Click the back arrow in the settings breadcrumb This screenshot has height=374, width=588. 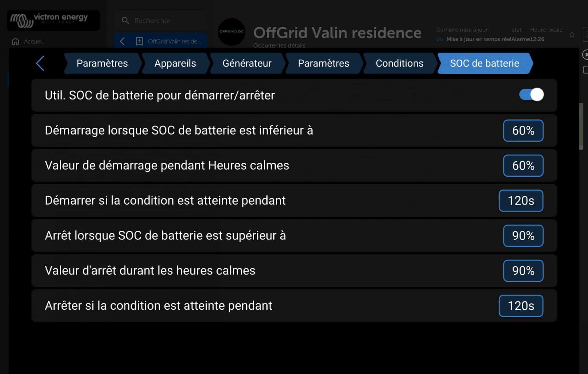point(40,64)
